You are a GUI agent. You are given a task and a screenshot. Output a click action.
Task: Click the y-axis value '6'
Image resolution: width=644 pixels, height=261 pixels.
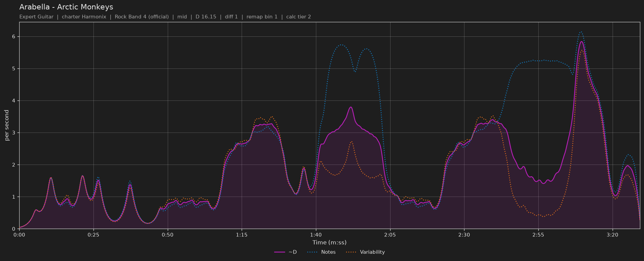tap(14, 37)
